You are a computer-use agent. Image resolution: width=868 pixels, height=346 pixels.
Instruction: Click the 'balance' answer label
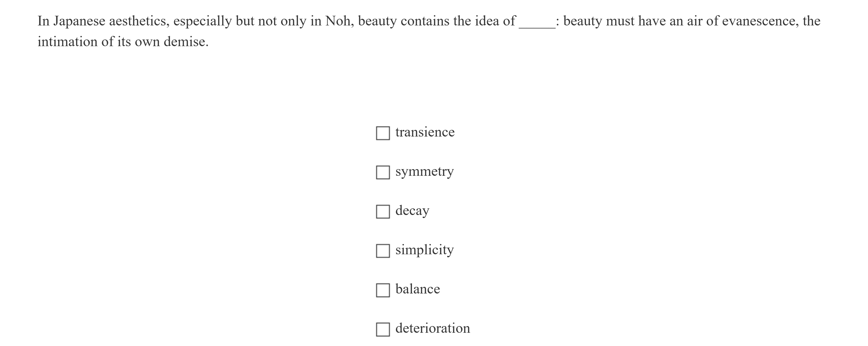[418, 289]
